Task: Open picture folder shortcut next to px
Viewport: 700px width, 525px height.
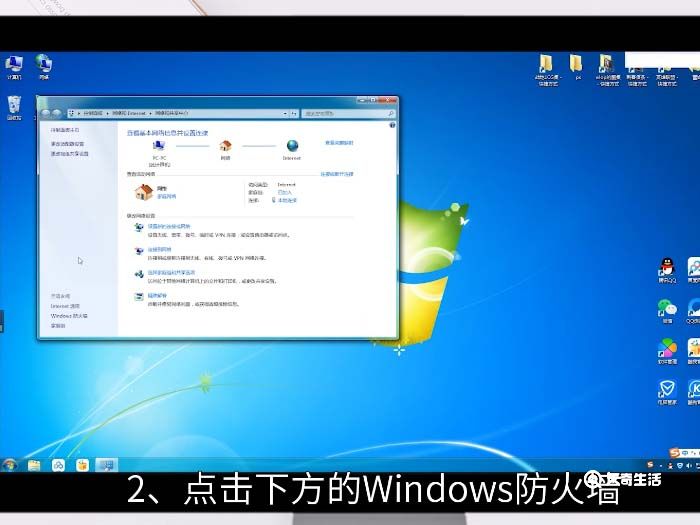Action: tap(607, 70)
